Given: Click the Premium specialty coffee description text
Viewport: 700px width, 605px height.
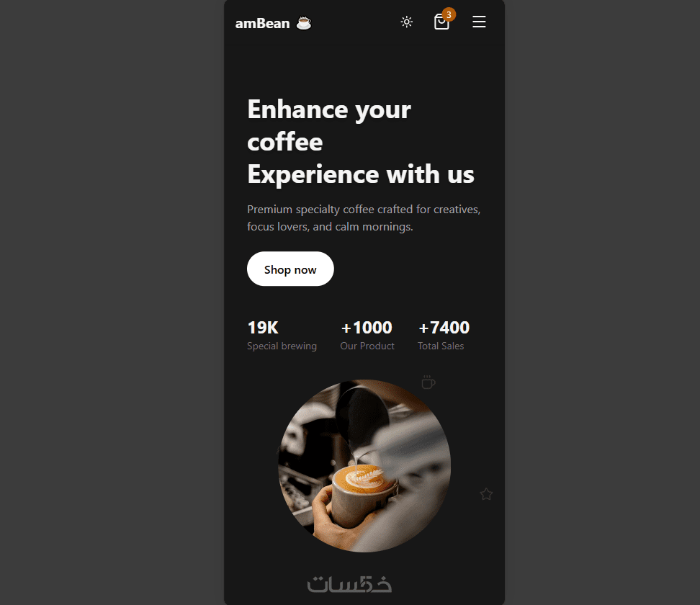Looking at the screenshot, I should coord(364,218).
